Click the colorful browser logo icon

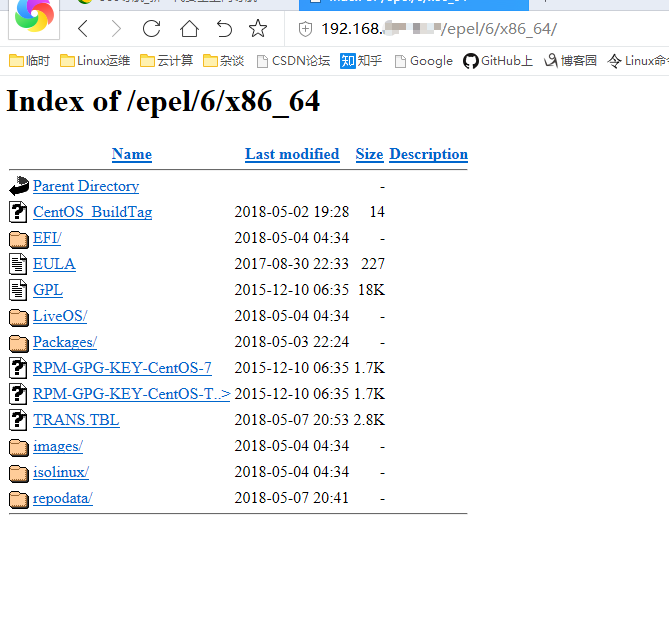click(x=34, y=16)
